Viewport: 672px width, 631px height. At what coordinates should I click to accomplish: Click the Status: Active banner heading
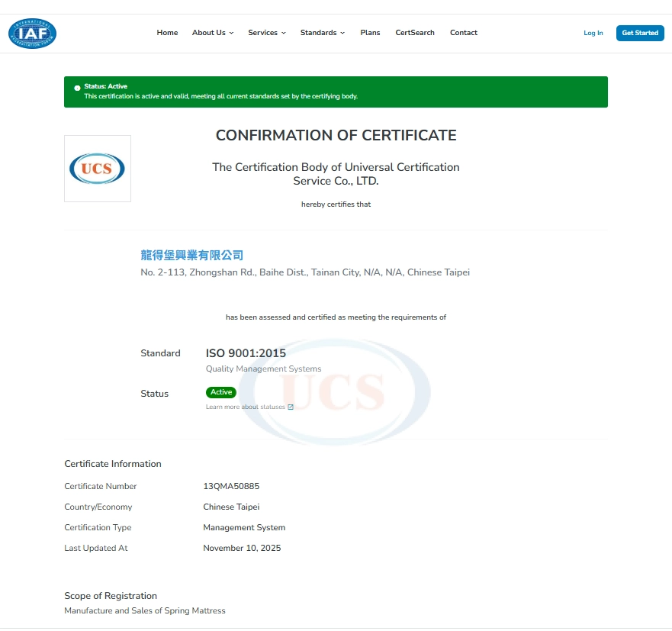pos(105,86)
